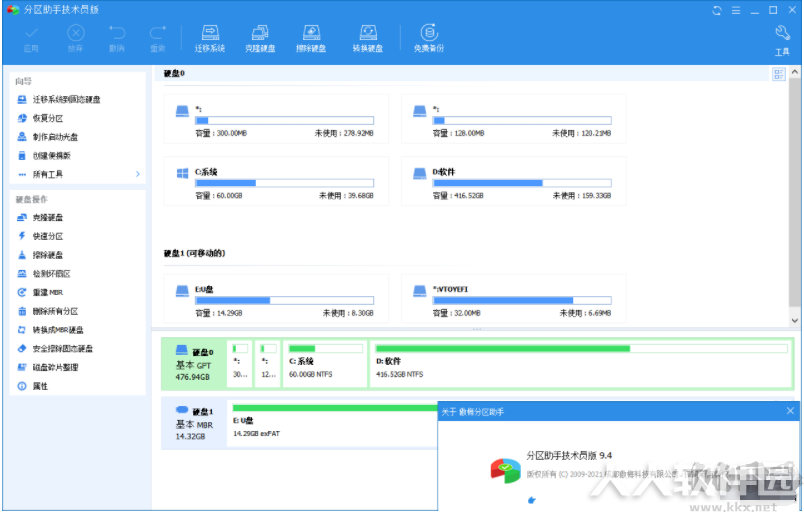
Task: Open the 迁移系统 migrate-OS toolbar tool
Action: (210, 39)
